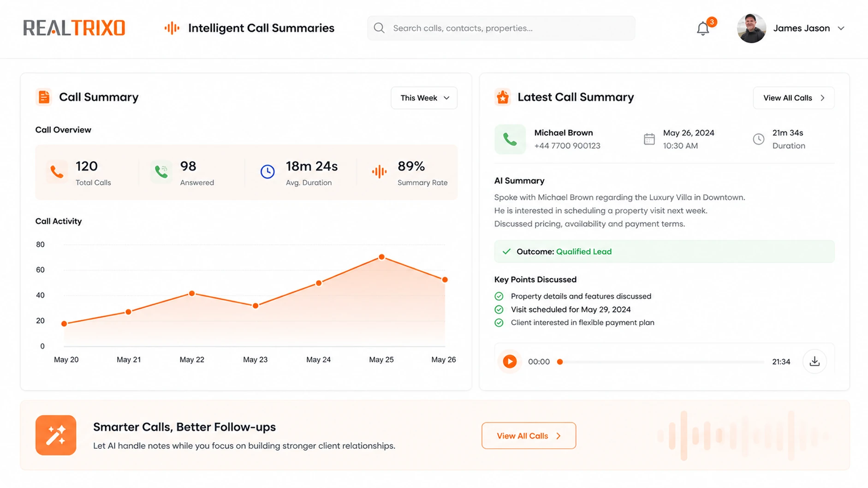Click the Michael Brown contact name
The height and width of the screenshot is (488, 868).
[564, 133]
